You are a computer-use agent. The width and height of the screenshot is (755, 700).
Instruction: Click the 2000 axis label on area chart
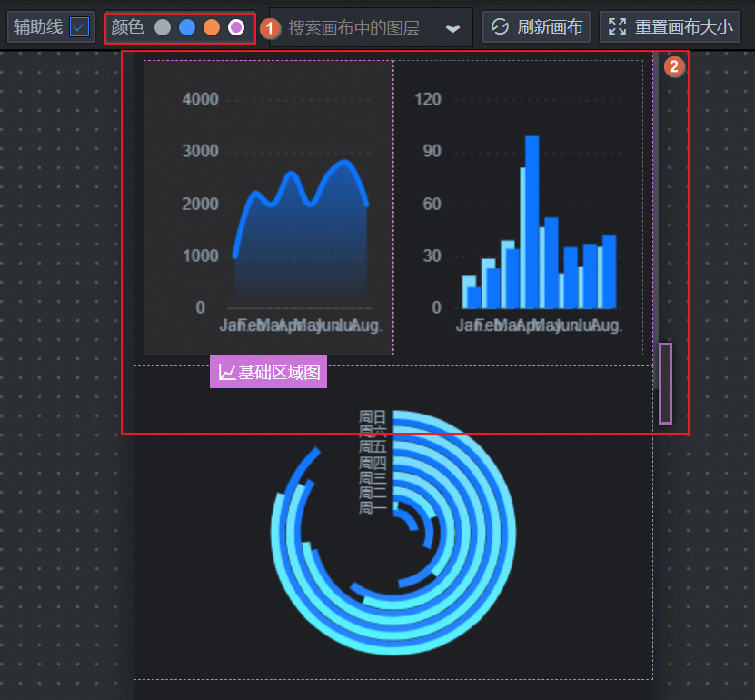click(x=200, y=205)
